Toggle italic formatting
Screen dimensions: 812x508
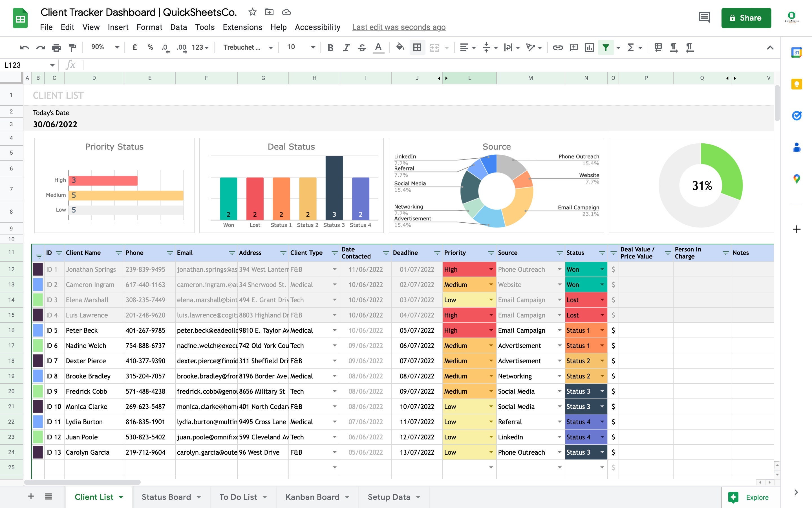tap(346, 48)
